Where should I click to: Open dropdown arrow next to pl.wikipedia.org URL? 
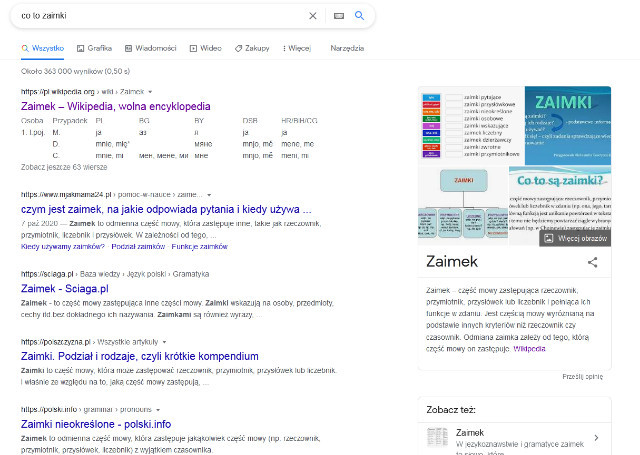[150, 92]
